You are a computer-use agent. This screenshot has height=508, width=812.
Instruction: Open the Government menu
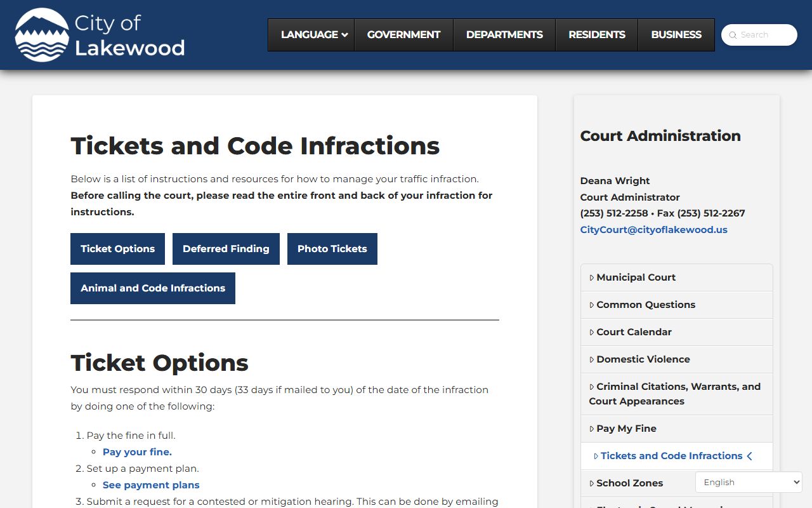tap(403, 35)
